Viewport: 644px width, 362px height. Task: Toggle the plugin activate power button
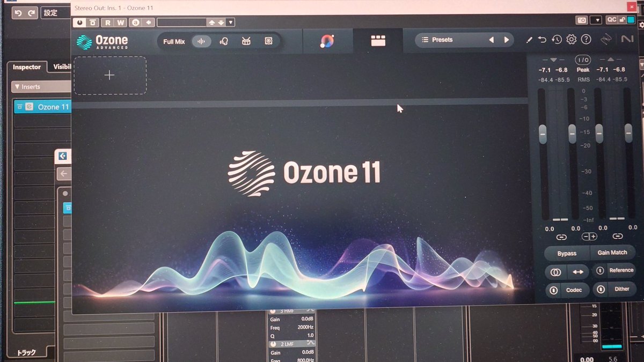pyautogui.click(x=80, y=23)
